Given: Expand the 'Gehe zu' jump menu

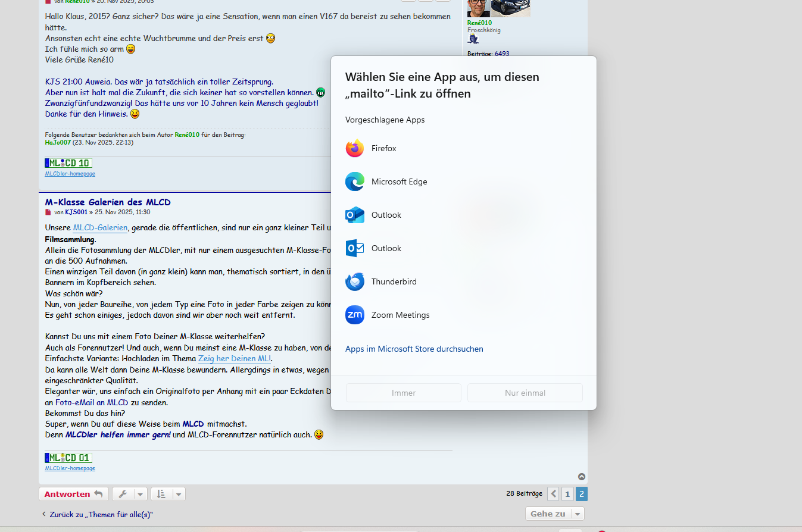Looking at the screenshot, I should (x=555, y=514).
